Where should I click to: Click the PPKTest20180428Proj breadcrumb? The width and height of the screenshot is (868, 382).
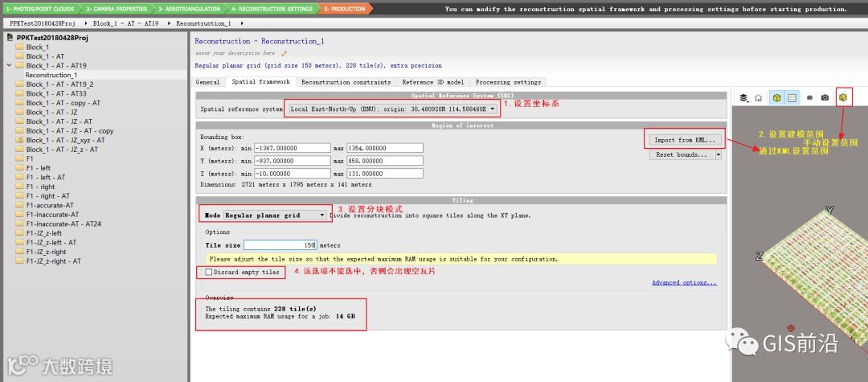pos(42,23)
